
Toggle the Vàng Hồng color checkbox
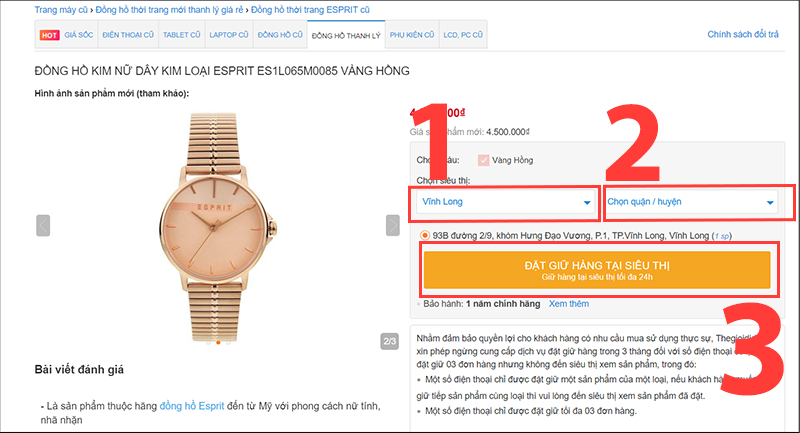(x=483, y=160)
